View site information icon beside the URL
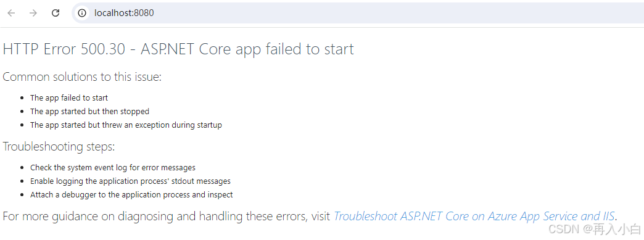The image size is (644, 240). pyautogui.click(x=83, y=13)
